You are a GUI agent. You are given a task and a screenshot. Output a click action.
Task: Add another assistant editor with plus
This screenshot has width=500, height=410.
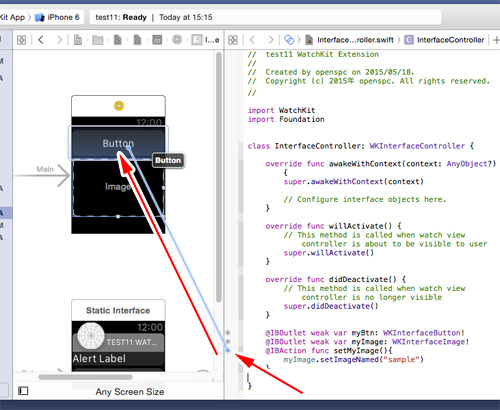click(x=496, y=40)
